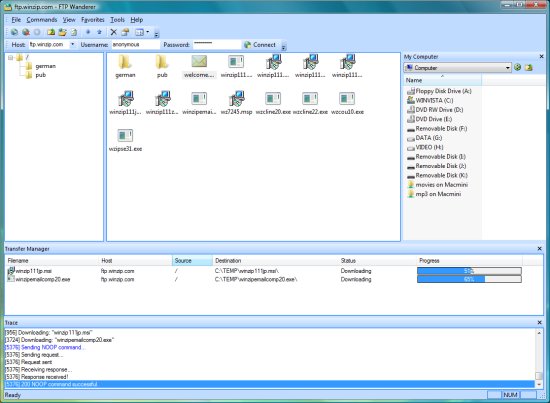Open the Host address dropdown
The width and height of the screenshot is (550, 403).
(x=73, y=45)
